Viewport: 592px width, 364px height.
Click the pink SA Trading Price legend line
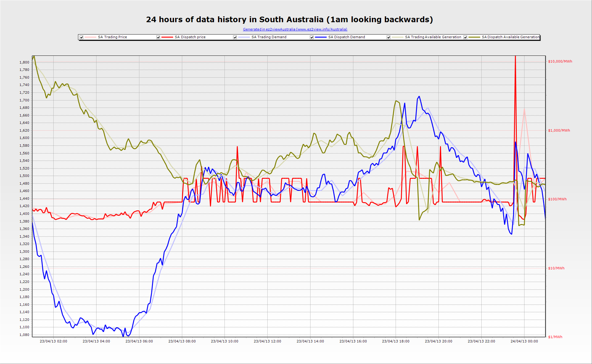pyautogui.click(x=90, y=37)
